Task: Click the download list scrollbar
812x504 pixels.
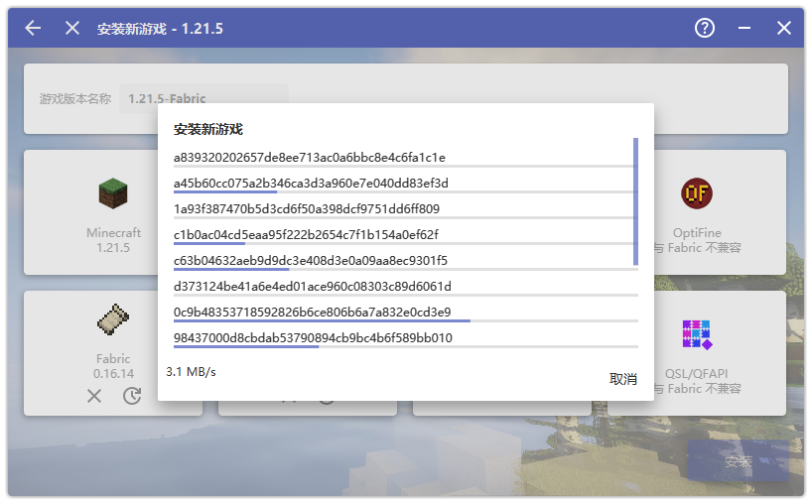Action: (635, 201)
